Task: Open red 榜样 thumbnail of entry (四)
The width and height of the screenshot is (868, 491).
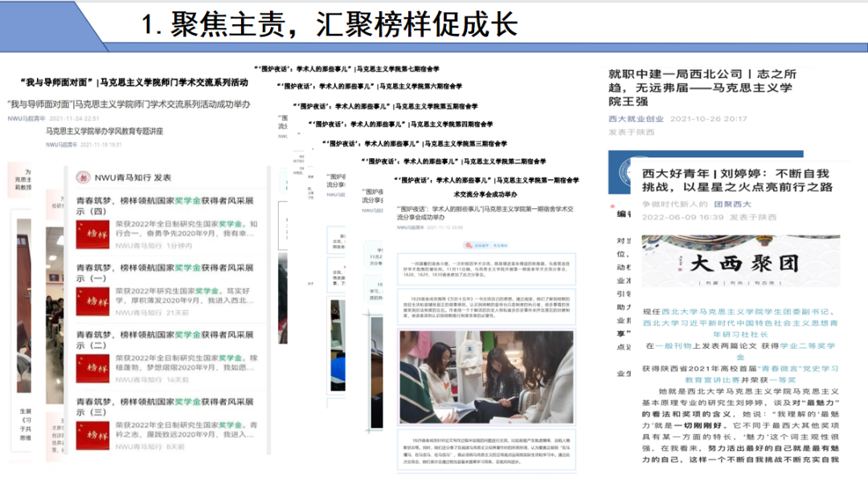Action: [x=92, y=234]
